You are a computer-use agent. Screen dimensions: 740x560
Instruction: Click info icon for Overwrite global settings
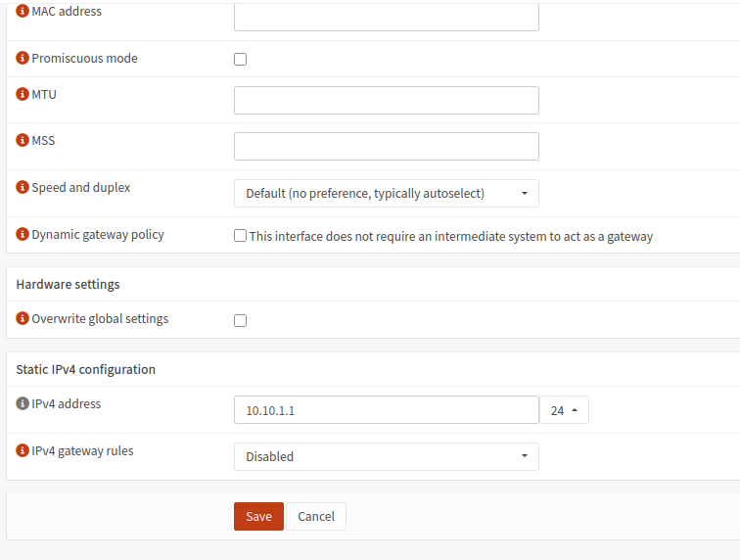click(x=23, y=319)
